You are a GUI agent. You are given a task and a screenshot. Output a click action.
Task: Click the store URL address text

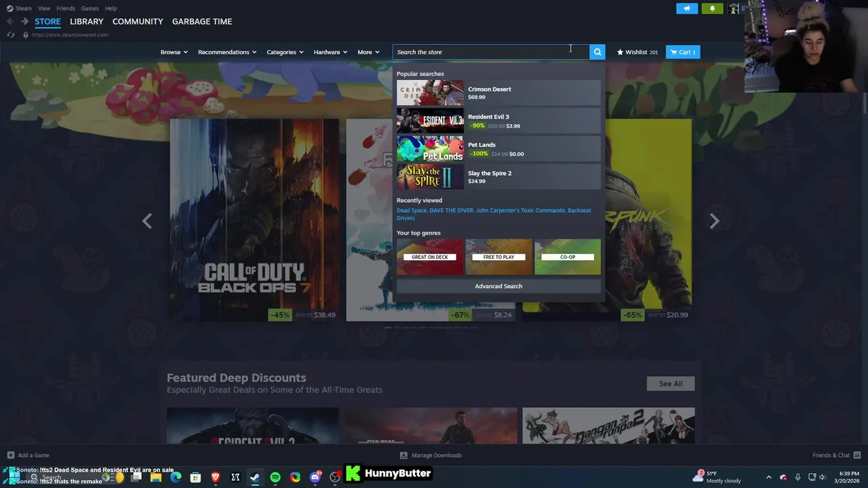(70, 35)
